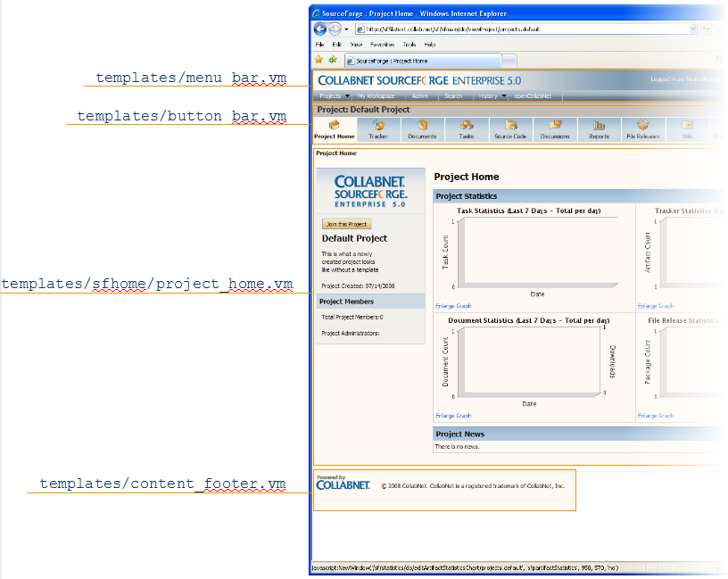728x579 pixels.
Task: Click the page icon in the address bar
Action: [360, 29]
